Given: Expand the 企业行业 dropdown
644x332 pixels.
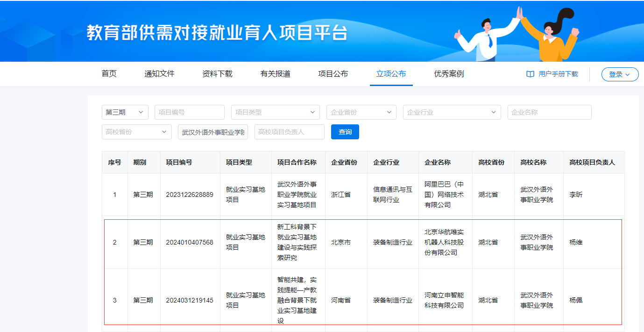Looking at the screenshot, I should pos(452,112).
